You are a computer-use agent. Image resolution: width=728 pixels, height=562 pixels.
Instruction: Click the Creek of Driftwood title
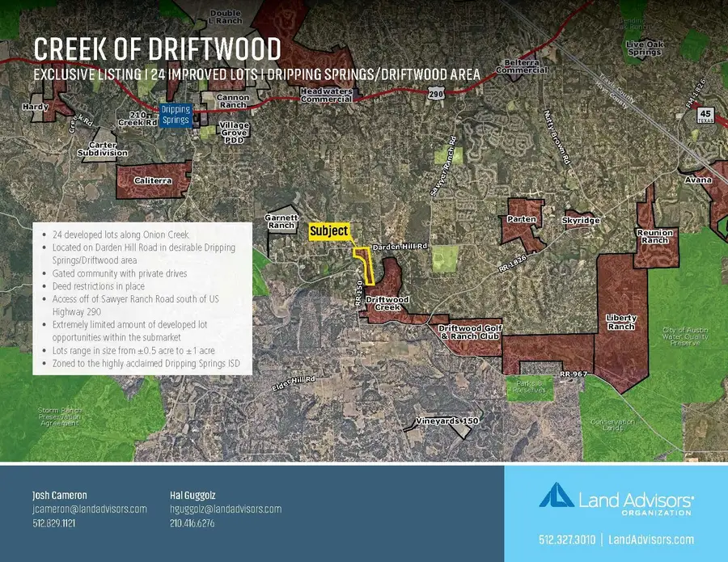(x=158, y=49)
